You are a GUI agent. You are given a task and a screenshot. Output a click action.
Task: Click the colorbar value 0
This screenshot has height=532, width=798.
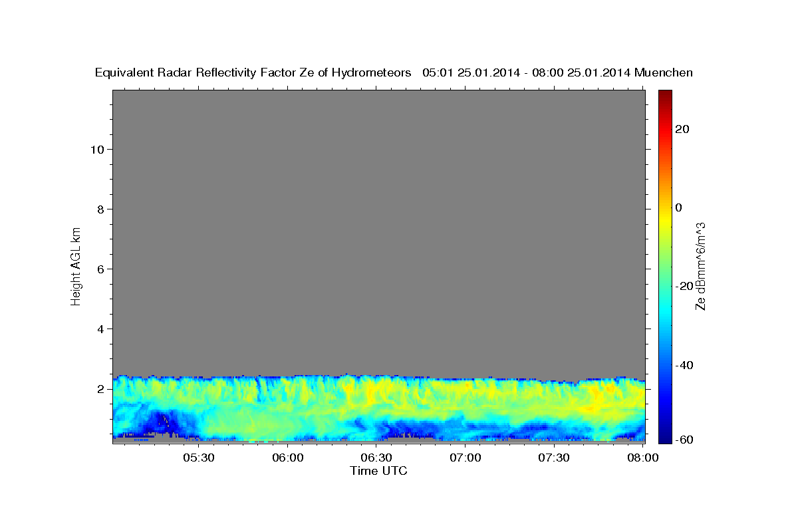click(x=680, y=207)
